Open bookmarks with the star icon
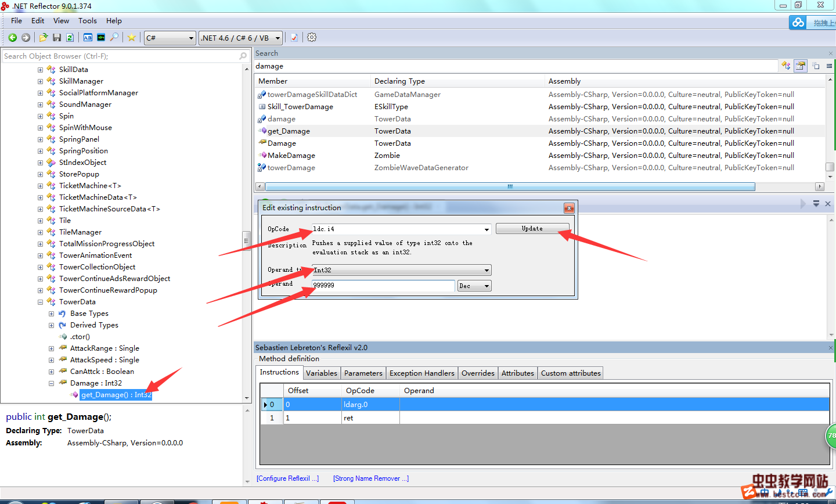836x504 pixels. [132, 38]
